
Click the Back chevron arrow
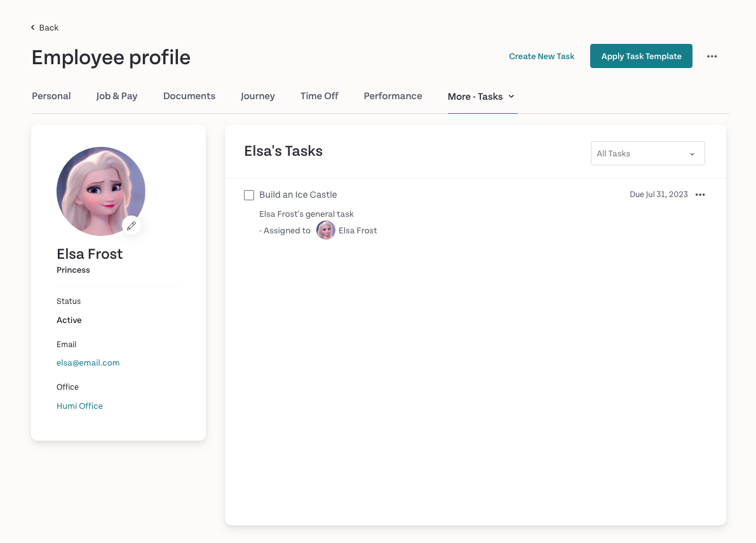pyautogui.click(x=33, y=27)
